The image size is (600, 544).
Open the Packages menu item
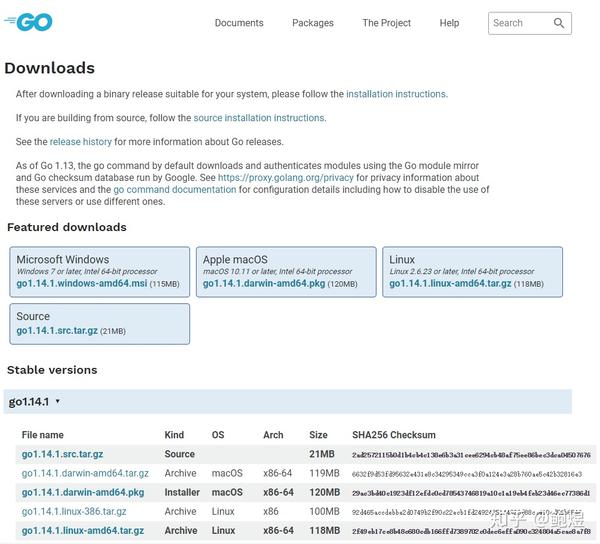tap(313, 23)
